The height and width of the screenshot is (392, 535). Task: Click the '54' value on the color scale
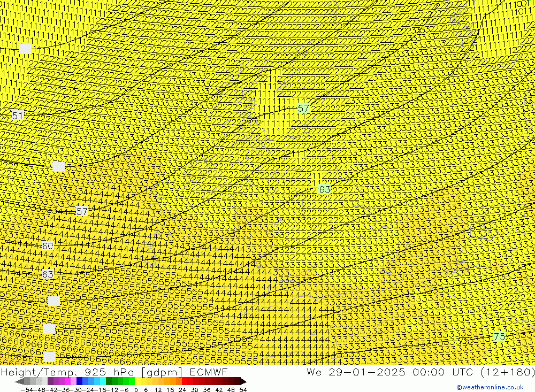[x=243, y=390]
